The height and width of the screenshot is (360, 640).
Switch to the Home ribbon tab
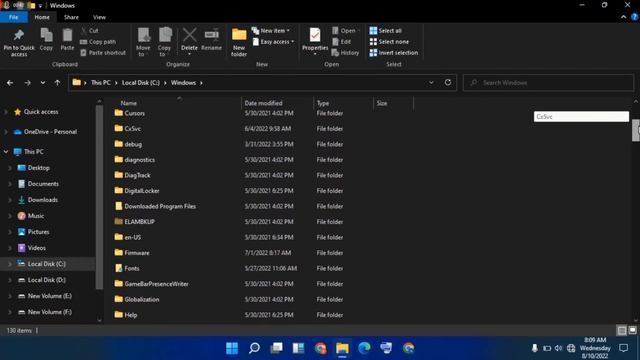pos(42,17)
